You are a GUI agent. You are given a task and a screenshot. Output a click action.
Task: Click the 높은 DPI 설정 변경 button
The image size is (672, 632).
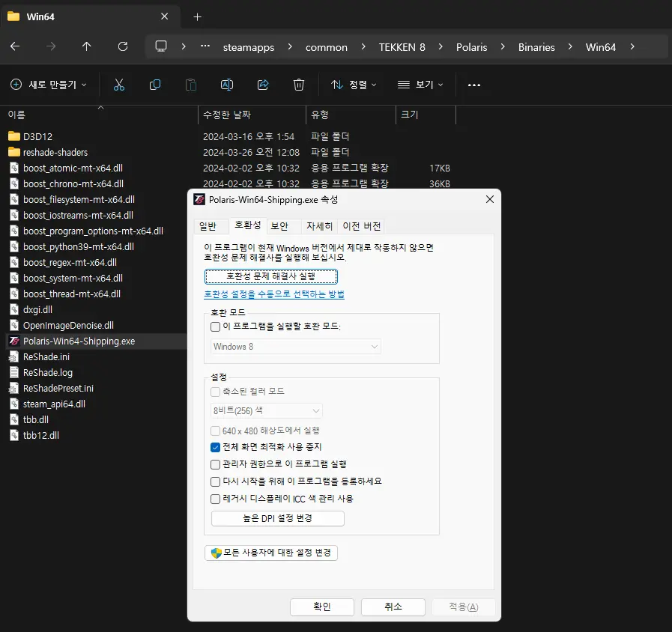pos(278,518)
